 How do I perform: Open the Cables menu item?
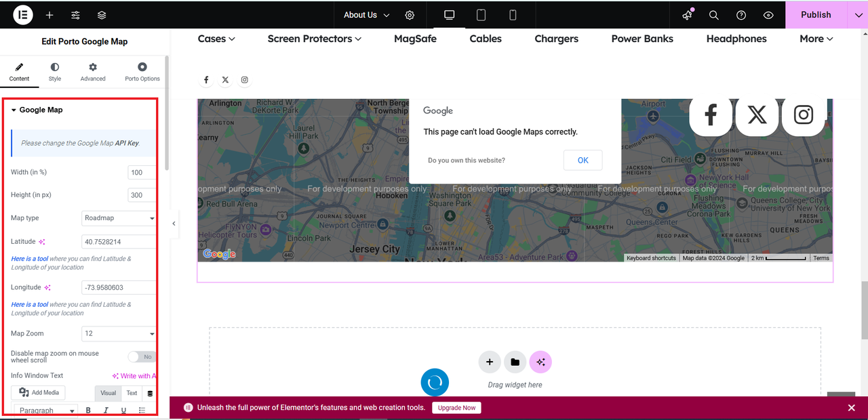(486, 39)
